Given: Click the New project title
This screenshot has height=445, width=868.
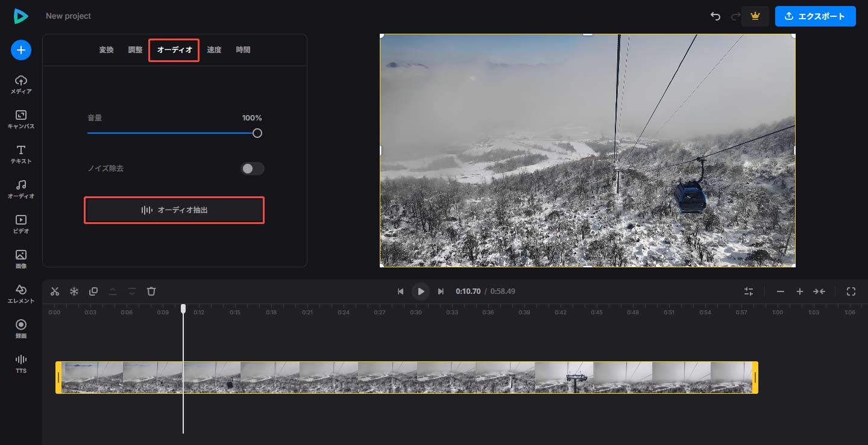Looking at the screenshot, I should [68, 16].
